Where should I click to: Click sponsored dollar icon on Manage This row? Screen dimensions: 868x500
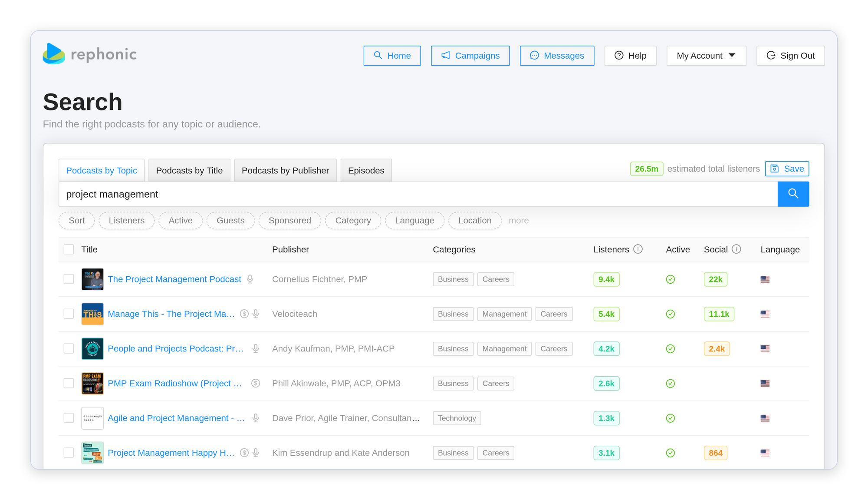tap(244, 314)
